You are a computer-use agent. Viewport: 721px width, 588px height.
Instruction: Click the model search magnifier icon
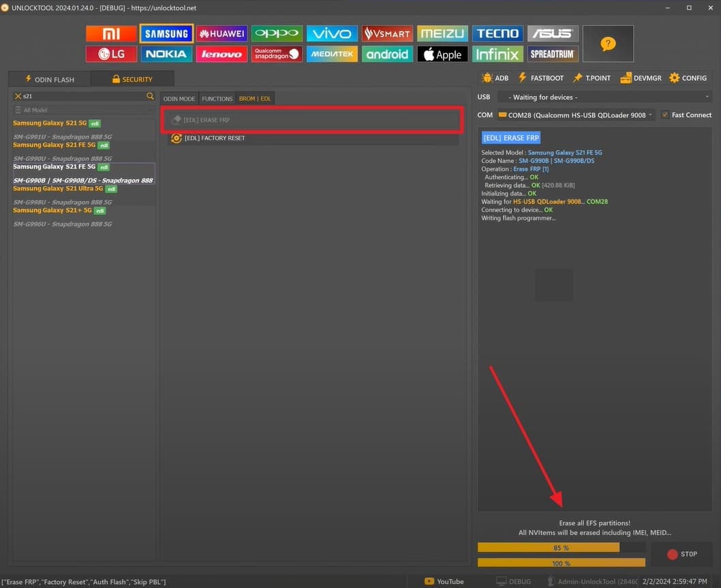pos(150,96)
